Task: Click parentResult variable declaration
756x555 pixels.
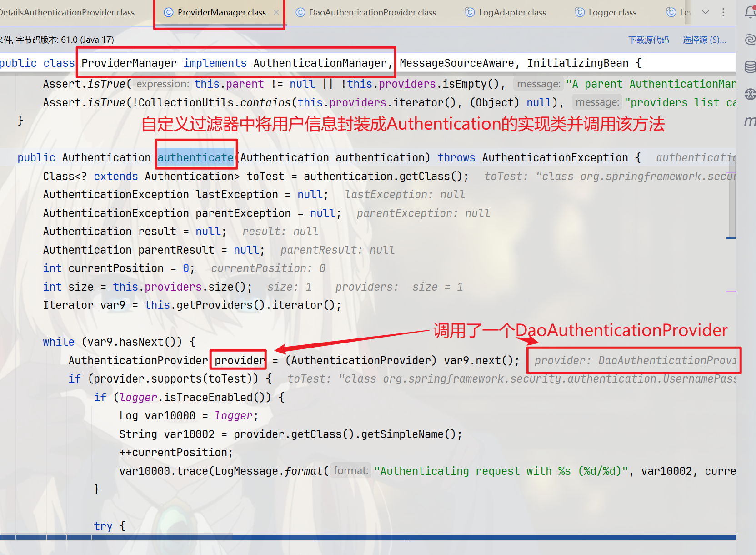Action: click(x=176, y=250)
